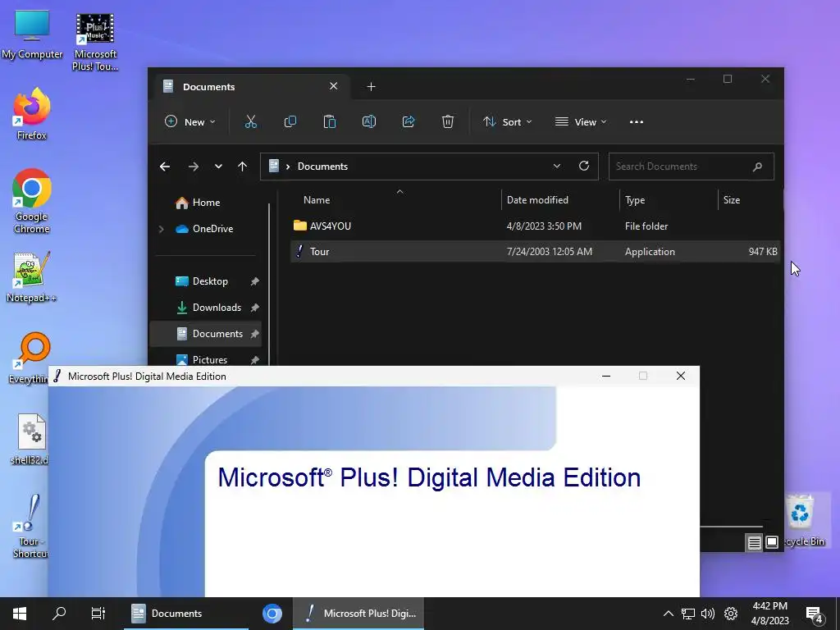
Task: Add a new Explorer tab
Action: pyautogui.click(x=371, y=87)
